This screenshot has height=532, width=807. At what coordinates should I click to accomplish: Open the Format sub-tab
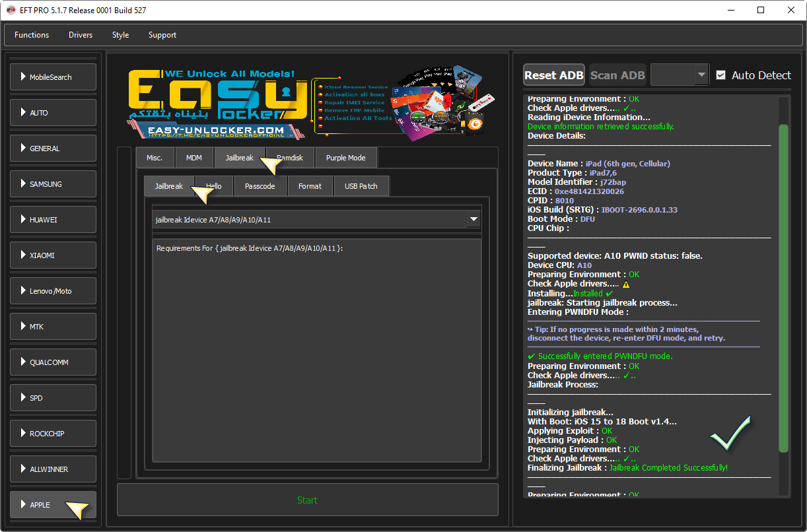(310, 186)
